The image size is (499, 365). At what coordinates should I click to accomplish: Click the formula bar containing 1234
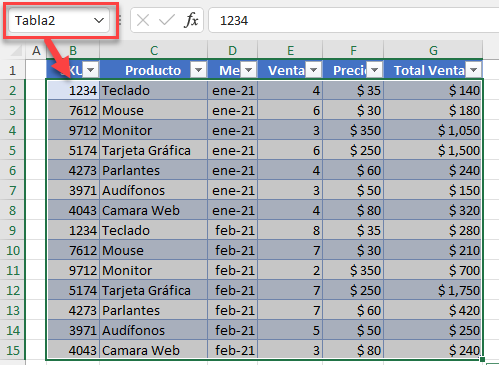click(353, 21)
